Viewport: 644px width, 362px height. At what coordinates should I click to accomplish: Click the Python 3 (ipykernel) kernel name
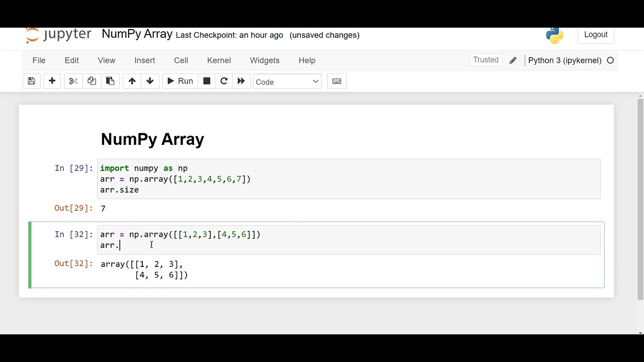click(x=565, y=60)
